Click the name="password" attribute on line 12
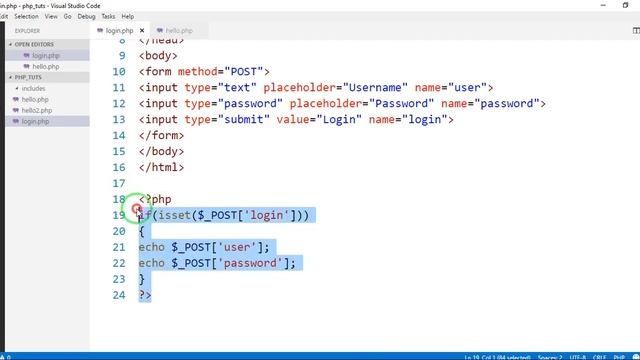640x360 pixels. (x=490, y=104)
